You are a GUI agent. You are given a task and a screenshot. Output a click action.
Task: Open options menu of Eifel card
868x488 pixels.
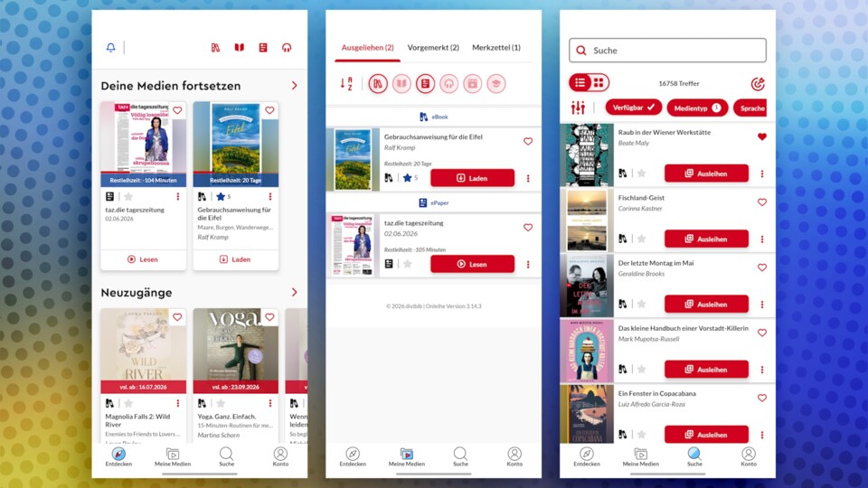coord(270,196)
